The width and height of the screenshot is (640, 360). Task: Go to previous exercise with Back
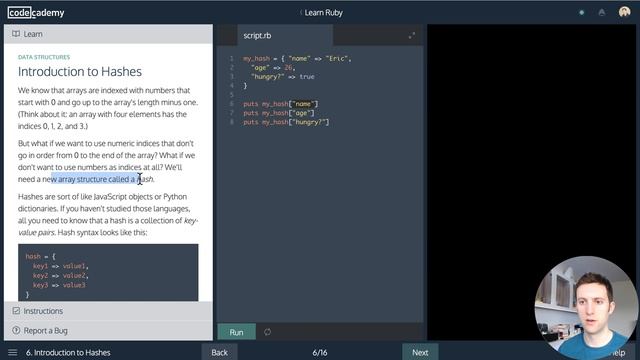click(x=219, y=352)
